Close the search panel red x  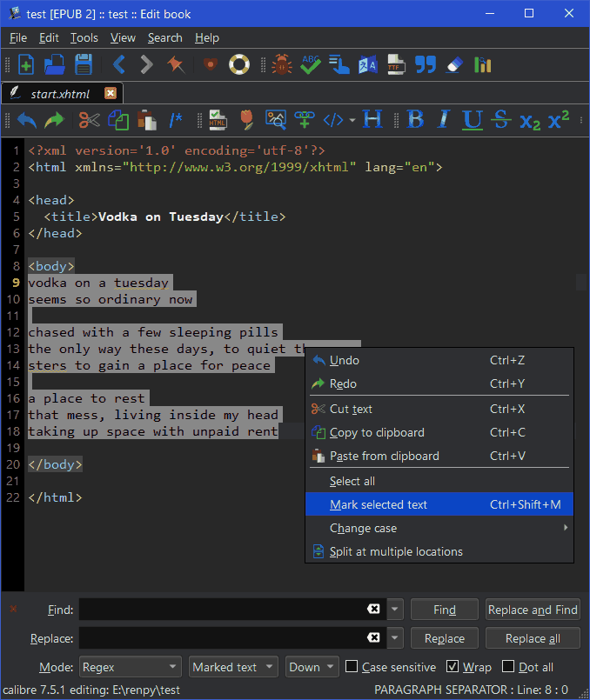pyautogui.click(x=13, y=609)
